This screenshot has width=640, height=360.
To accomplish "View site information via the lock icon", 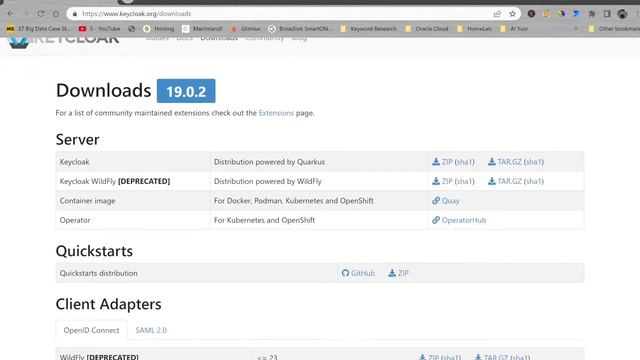I will tap(75, 14).
